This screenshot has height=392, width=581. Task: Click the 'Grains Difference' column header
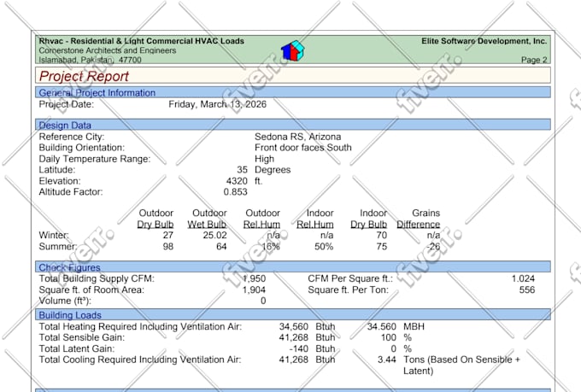point(419,219)
